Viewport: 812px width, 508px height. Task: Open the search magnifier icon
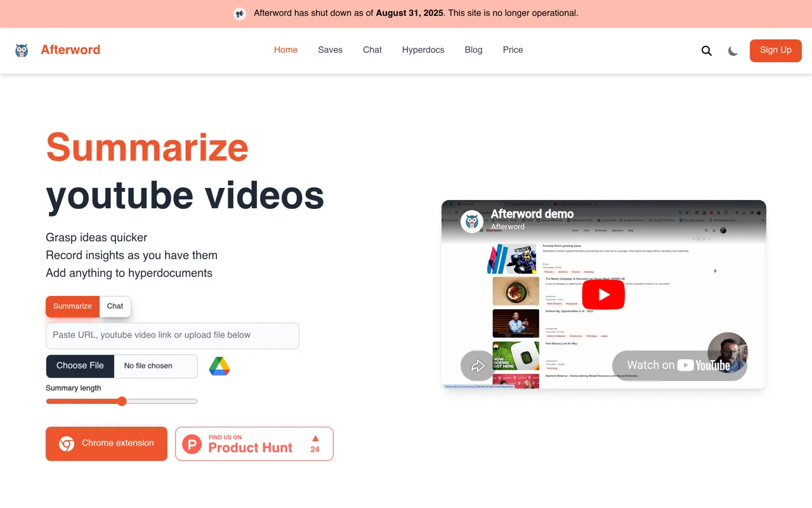(707, 51)
